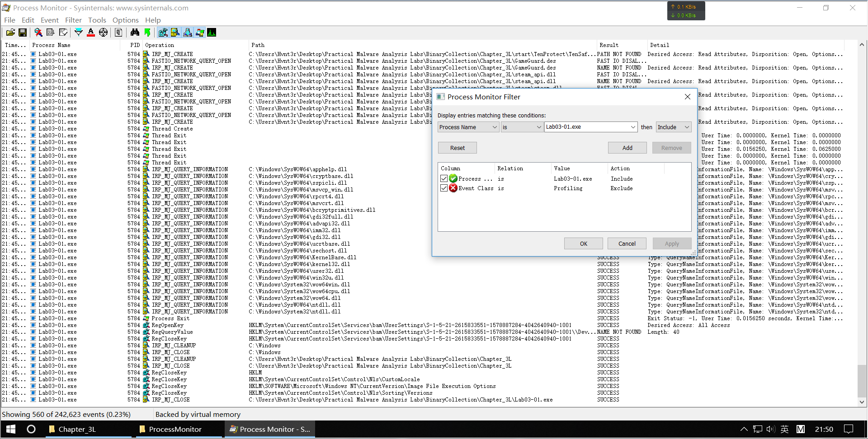The image size is (868, 439).
Task: Open the volume control tray icon
Action: pyautogui.click(x=771, y=429)
